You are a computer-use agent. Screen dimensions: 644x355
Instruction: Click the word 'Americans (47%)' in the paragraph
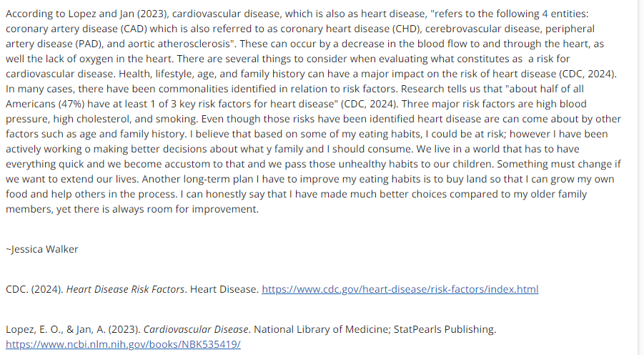tap(45, 104)
